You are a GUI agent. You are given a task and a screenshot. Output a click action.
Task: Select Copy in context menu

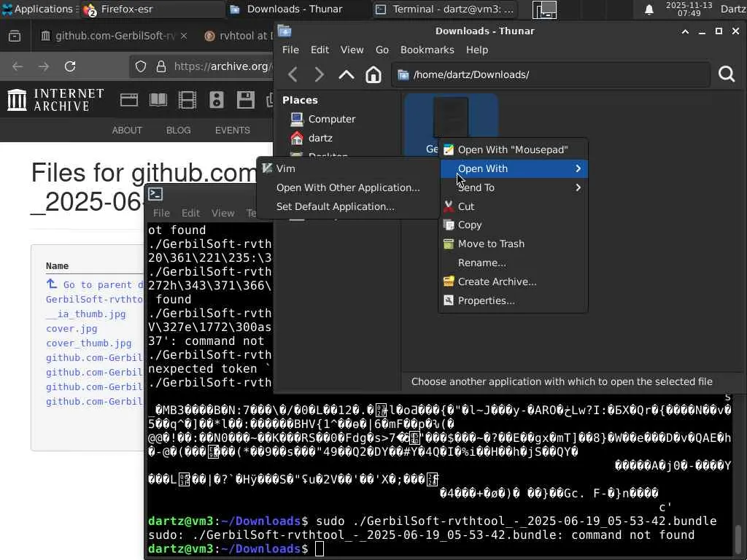click(x=513, y=225)
